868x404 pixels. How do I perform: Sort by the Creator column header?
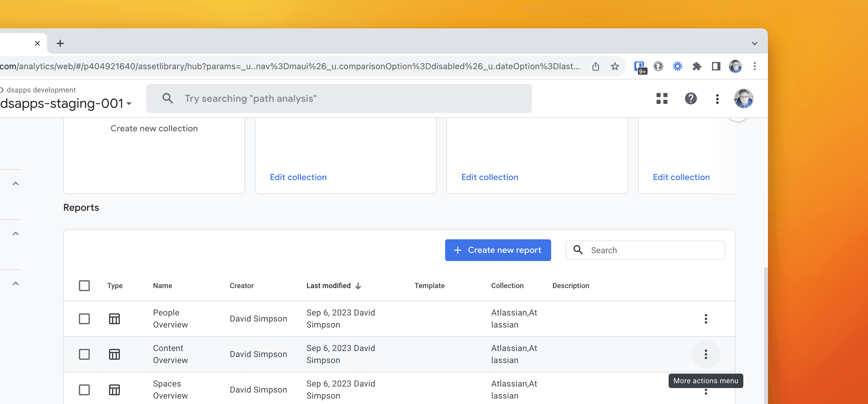pos(241,285)
